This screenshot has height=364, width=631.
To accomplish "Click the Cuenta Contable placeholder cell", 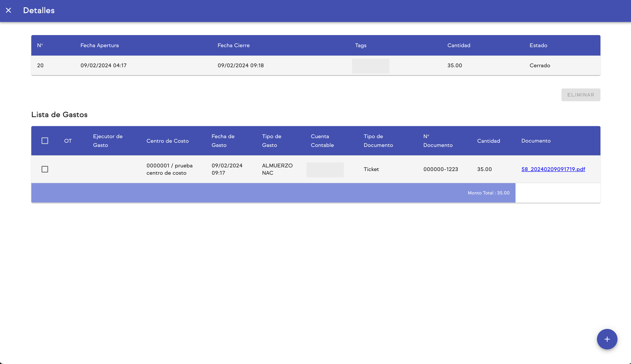I will pos(325,170).
